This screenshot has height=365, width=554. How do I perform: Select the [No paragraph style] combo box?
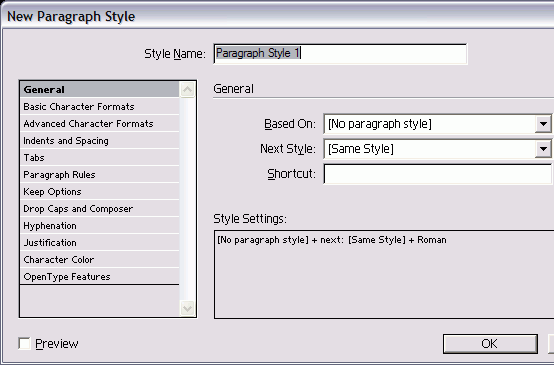pyautogui.click(x=437, y=124)
